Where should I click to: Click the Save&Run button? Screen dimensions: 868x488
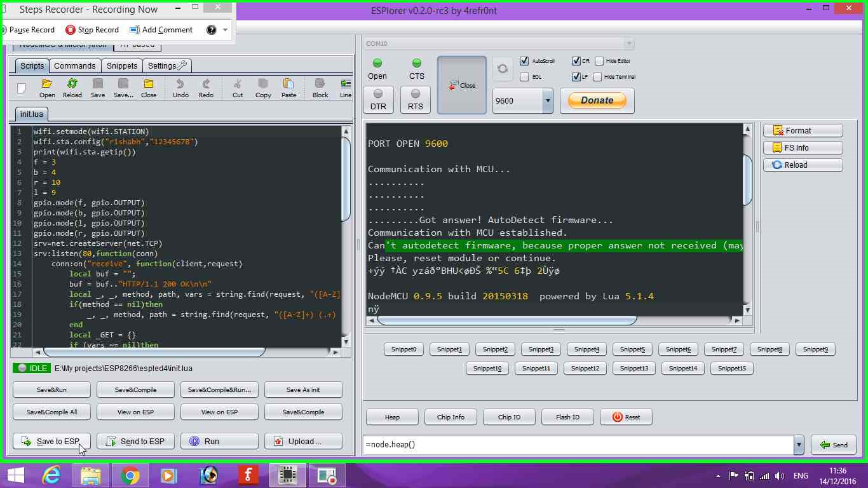pyautogui.click(x=51, y=390)
